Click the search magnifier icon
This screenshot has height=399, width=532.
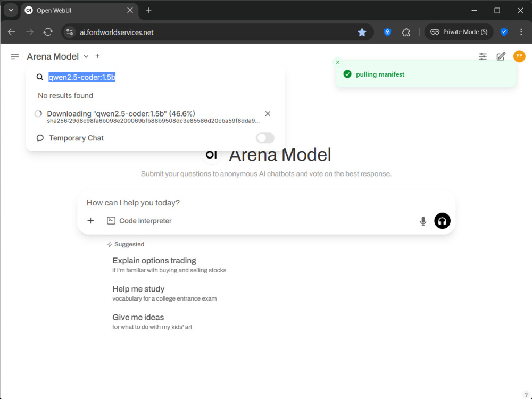[x=40, y=77]
